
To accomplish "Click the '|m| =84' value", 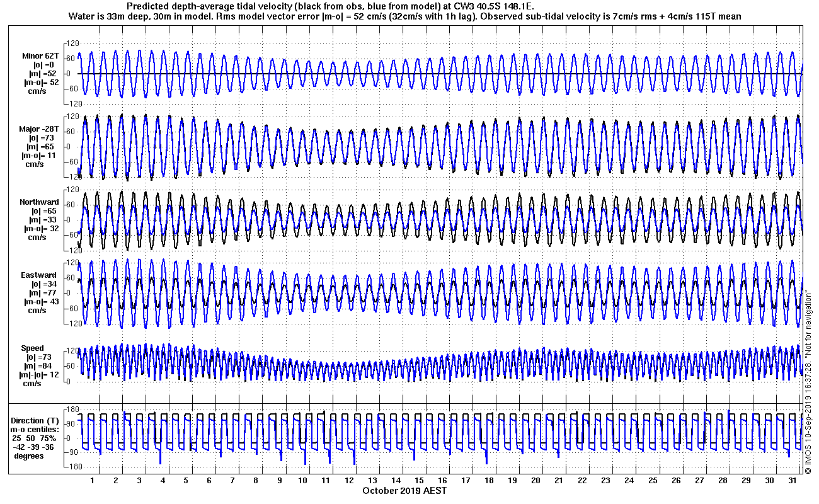I will point(39,366).
